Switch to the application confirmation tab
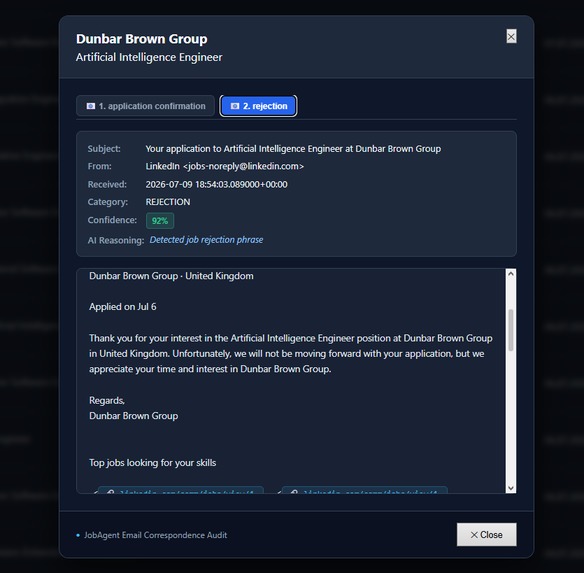Image resolution: width=584 pixels, height=573 pixels. click(x=145, y=106)
